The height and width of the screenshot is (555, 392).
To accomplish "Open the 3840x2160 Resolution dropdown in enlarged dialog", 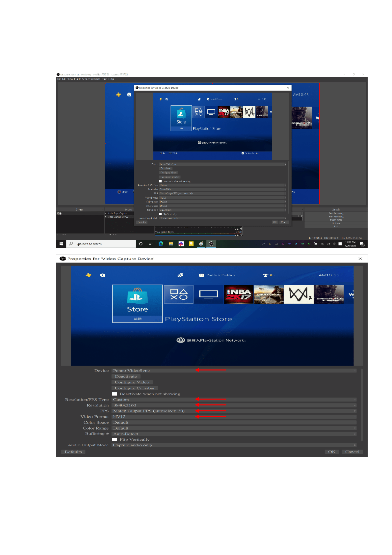I will coord(234,405).
